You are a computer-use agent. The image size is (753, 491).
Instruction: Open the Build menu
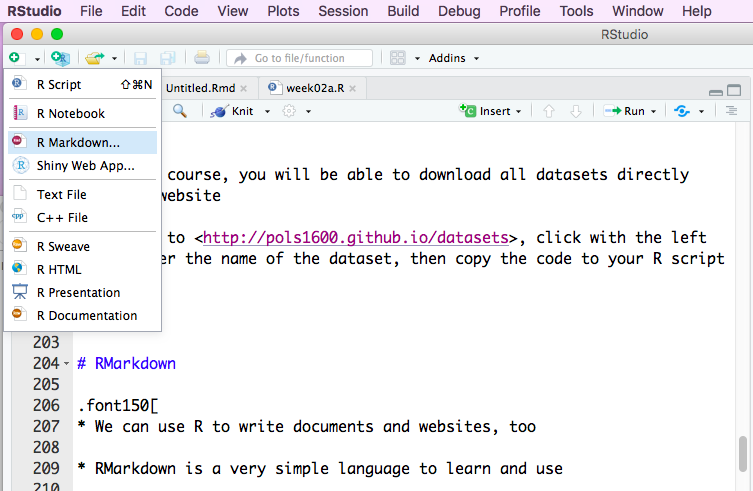(x=403, y=11)
